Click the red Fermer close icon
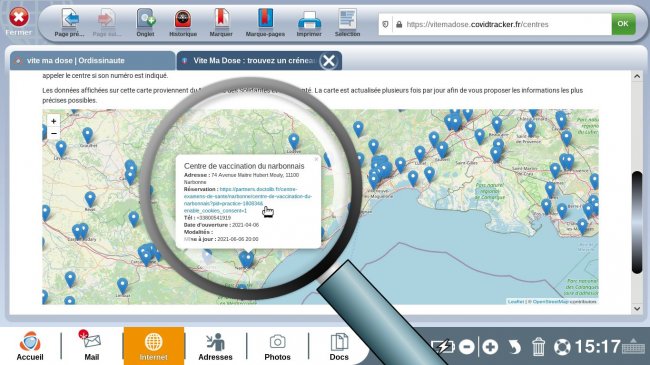Viewport: 650px width, 365px height. click(x=19, y=17)
